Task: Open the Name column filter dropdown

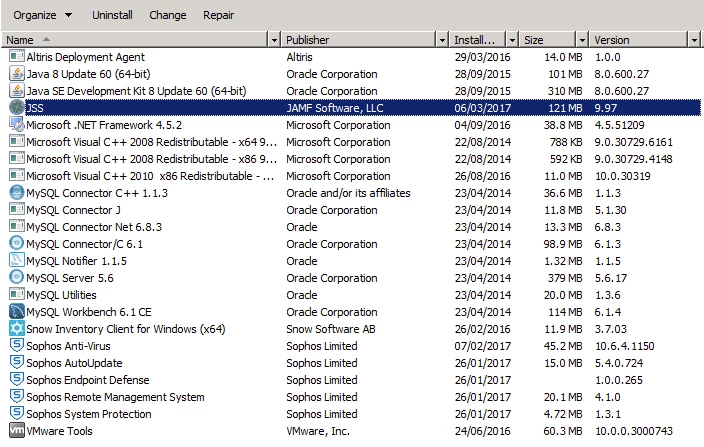Action: tap(274, 40)
